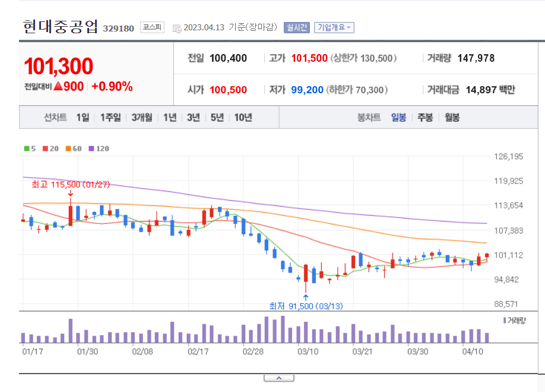Click the current price 101,300
545x392 pixels.
click(58, 66)
